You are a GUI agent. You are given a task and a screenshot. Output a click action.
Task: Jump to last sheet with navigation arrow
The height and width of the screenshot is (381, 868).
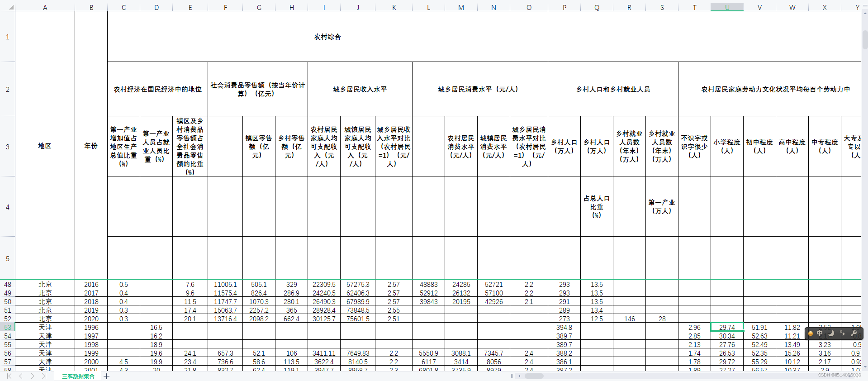pos(44,376)
